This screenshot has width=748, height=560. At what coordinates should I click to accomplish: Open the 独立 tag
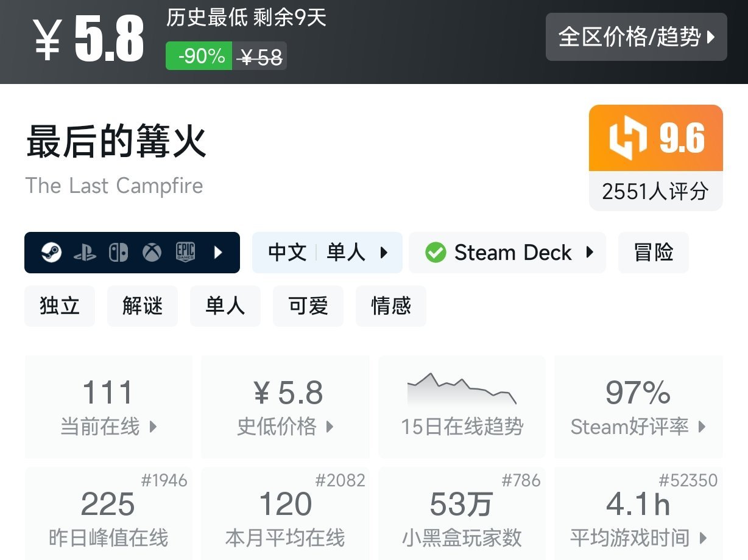pos(60,306)
